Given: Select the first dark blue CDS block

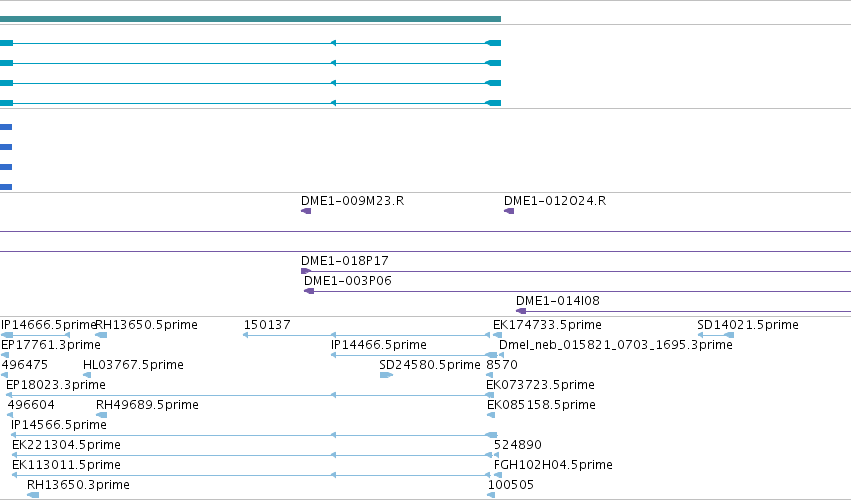Looking at the screenshot, I should 6,127.
